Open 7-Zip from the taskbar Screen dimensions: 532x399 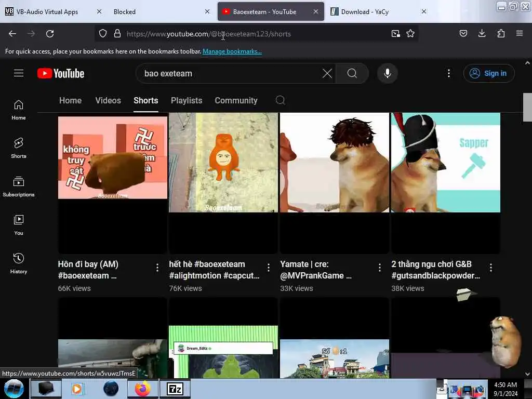point(175,389)
